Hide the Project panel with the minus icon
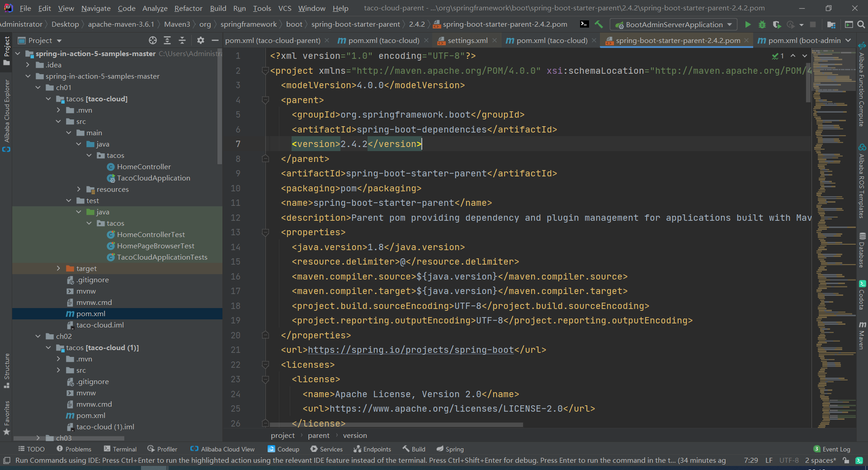The width and height of the screenshot is (868, 470). click(x=215, y=40)
